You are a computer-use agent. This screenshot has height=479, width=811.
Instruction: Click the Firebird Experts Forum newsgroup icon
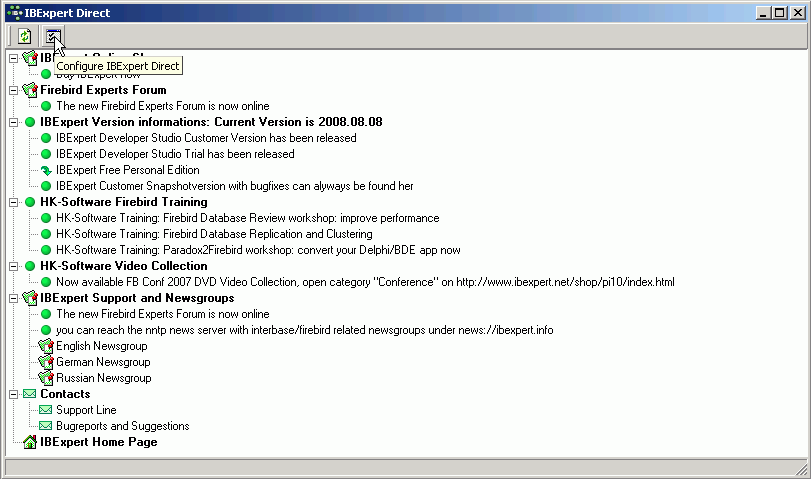click(x=30, y=90)
